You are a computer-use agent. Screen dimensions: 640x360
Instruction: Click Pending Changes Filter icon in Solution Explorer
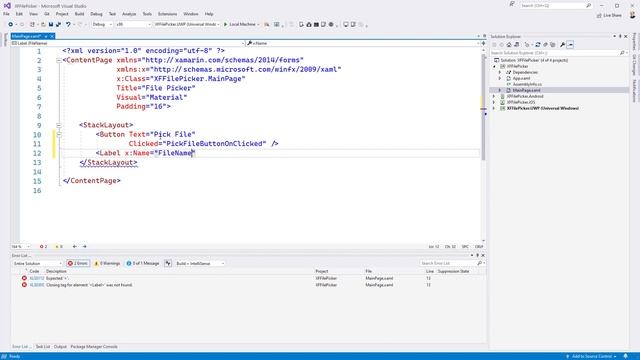click(527, 45)
